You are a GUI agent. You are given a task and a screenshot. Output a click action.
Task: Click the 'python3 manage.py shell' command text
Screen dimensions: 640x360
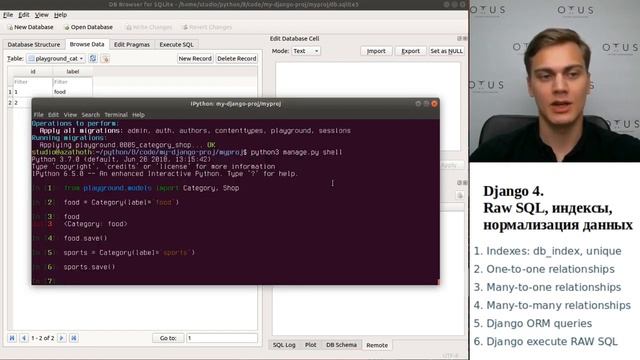click(296, 152)
